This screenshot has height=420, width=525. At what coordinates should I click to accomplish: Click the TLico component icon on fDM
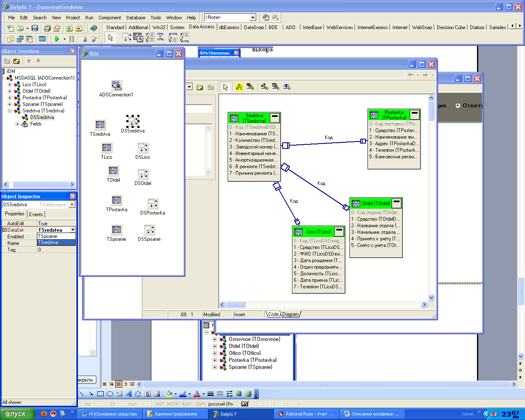click(107, 148)
